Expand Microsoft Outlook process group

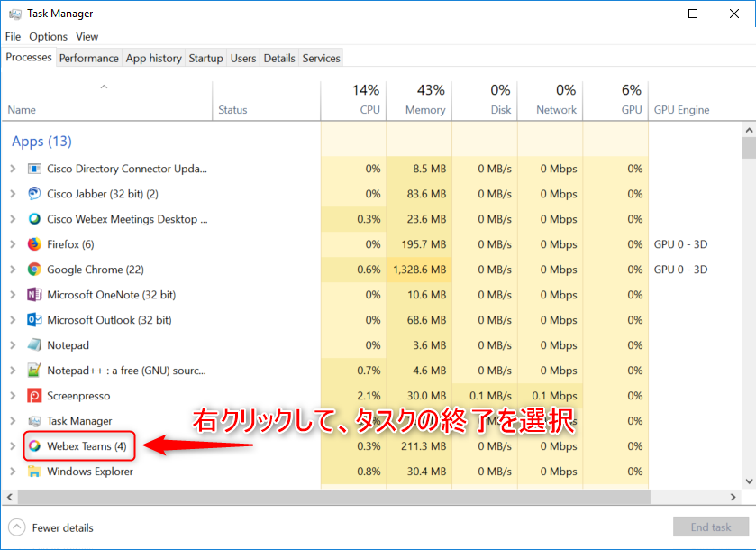pos(13,319)
